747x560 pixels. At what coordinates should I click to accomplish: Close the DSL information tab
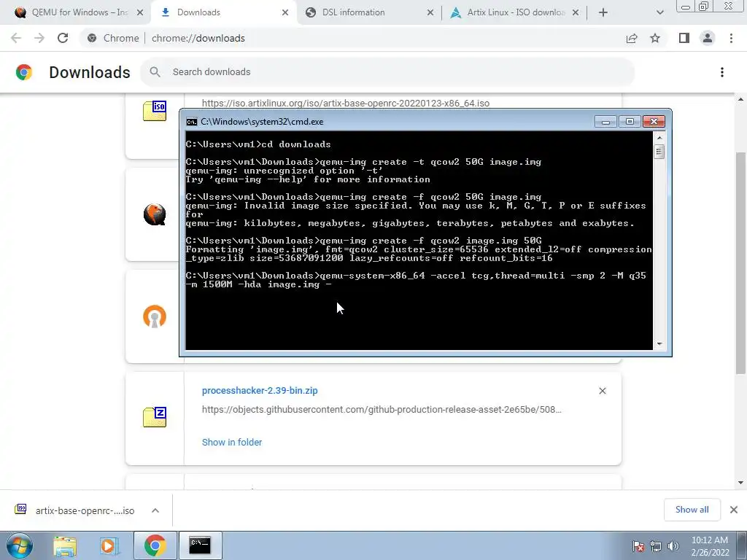pos(430,13)
